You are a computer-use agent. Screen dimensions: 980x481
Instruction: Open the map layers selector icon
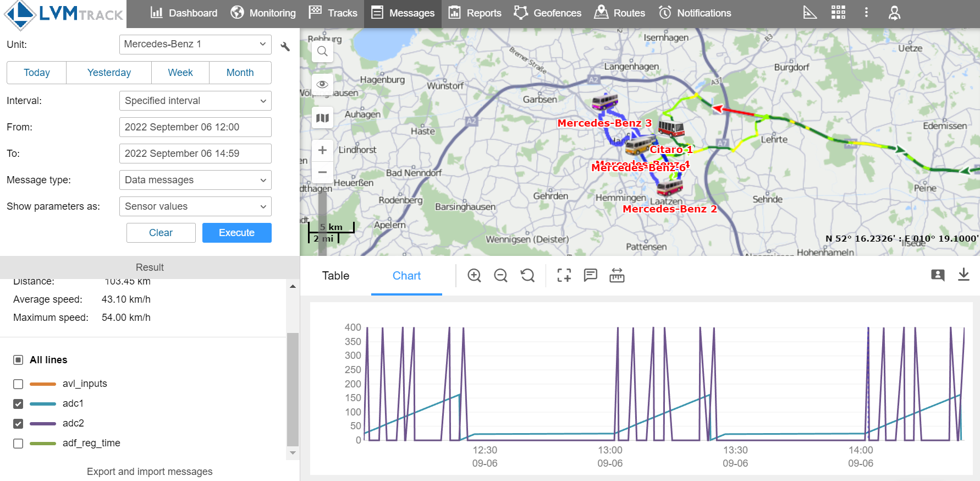pyautogui.click(x=322, y=118)
